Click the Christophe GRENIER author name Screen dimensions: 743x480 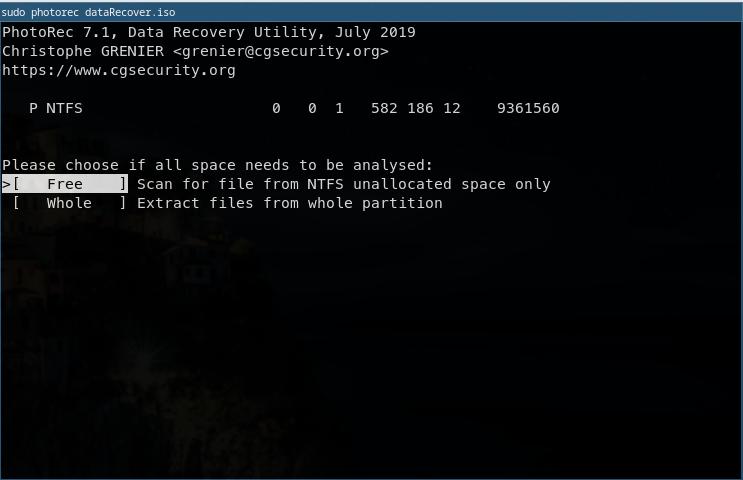(x=83, y=51)
